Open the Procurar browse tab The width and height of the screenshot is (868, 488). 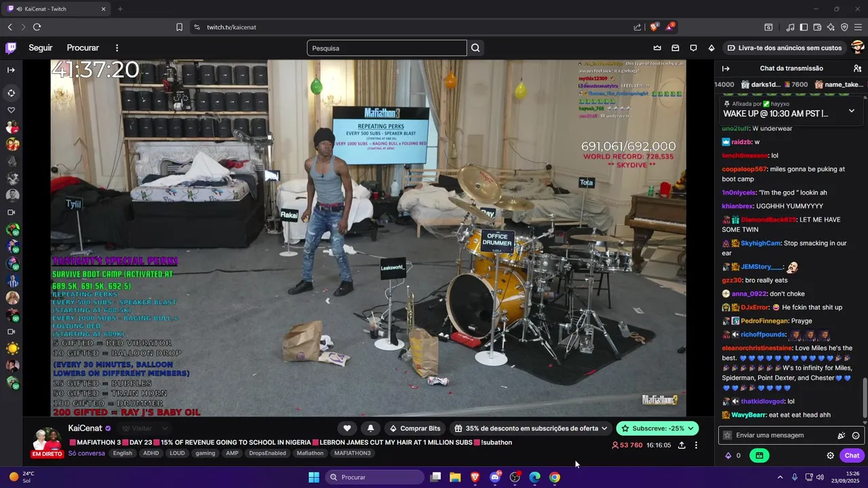tap(83, 48)
